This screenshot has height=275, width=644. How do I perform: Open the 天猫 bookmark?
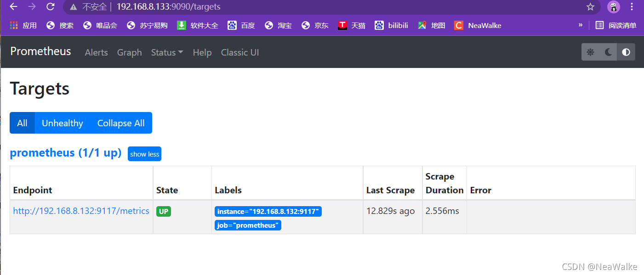(x=352, y=25)
